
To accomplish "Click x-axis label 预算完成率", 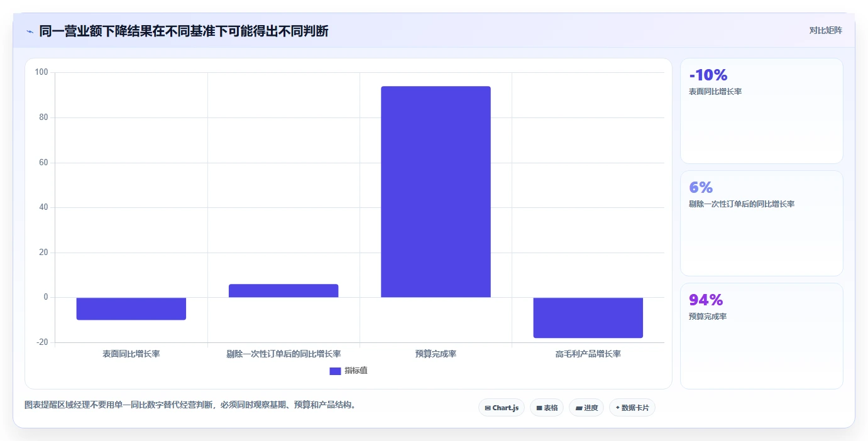I will coord(436,354).
